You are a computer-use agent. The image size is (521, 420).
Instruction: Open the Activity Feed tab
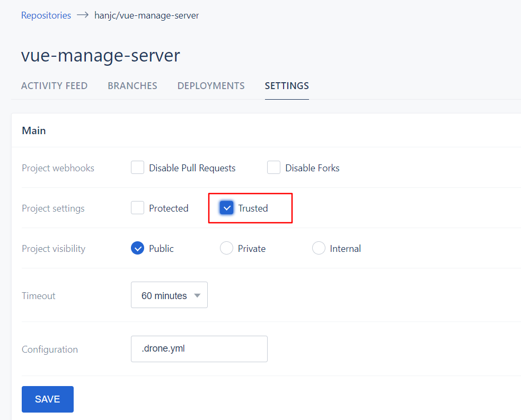tap(54, 86)
